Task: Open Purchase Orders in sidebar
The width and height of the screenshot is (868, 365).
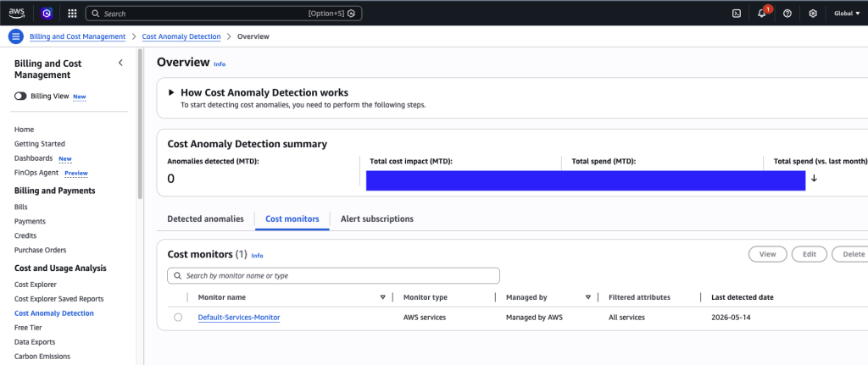Action: 41,250
